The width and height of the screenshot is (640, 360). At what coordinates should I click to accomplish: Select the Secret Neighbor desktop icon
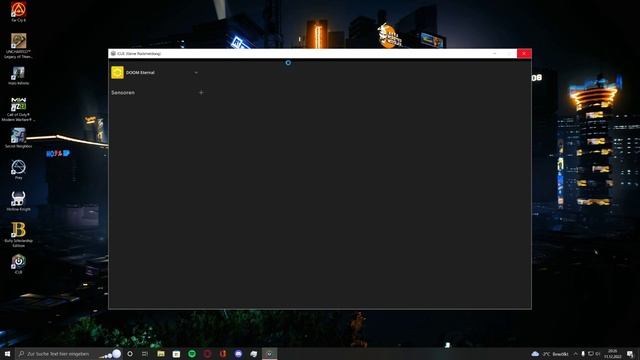(18, 138)
